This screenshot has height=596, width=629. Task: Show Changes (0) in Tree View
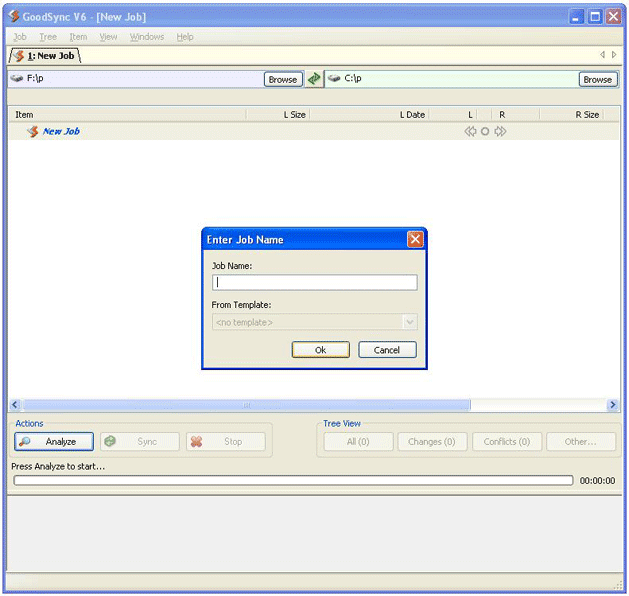pos(432,442)
